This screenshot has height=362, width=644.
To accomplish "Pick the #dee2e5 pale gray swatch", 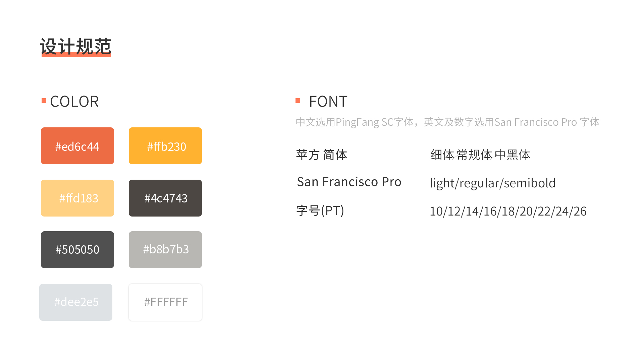I will (76, 302).
